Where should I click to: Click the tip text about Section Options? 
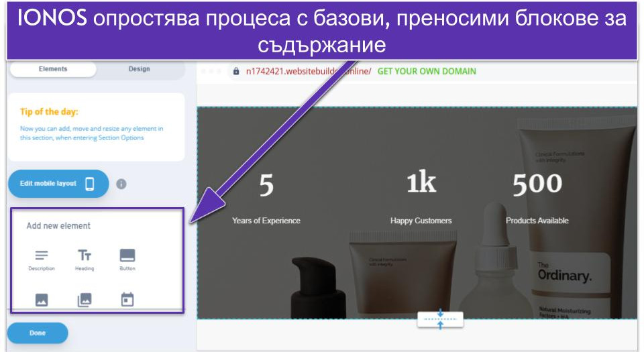tap(92, 133)
